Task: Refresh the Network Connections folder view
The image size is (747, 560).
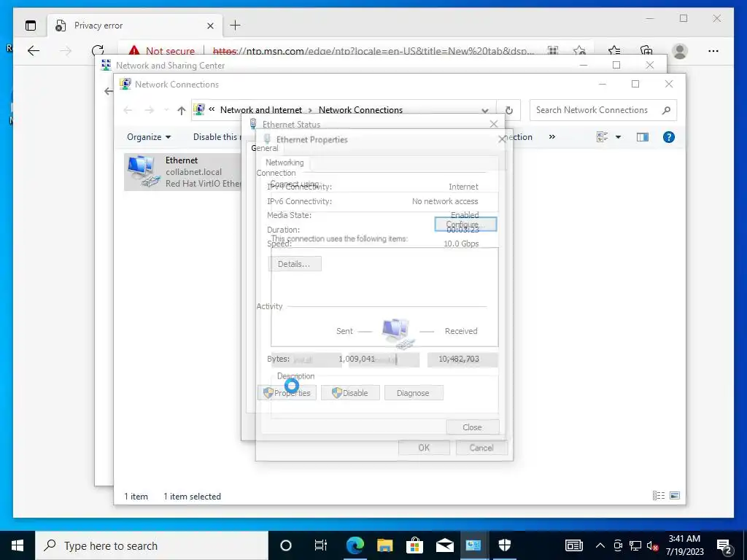Action: 508,111
